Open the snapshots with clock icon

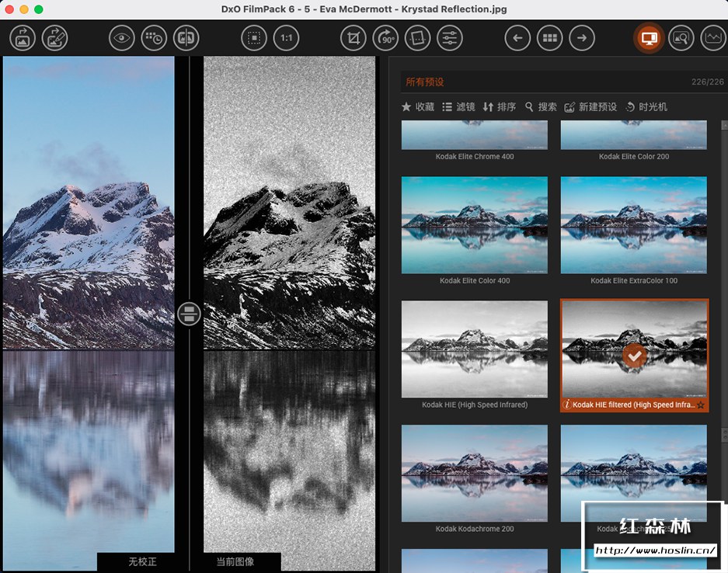coord(154,38)
